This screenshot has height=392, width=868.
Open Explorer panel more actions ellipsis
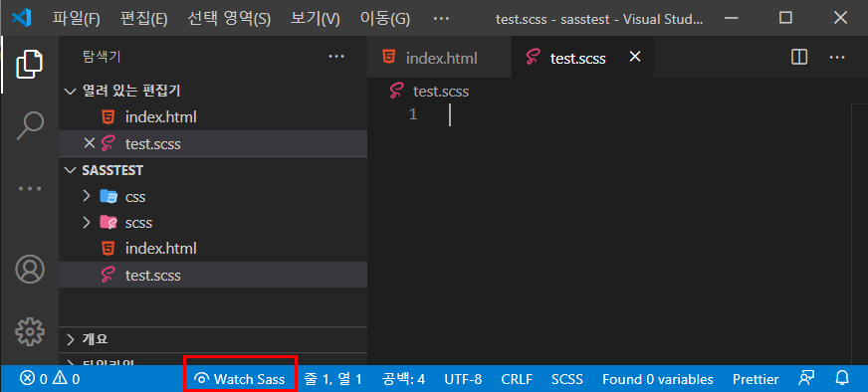[x=336, y=56]
